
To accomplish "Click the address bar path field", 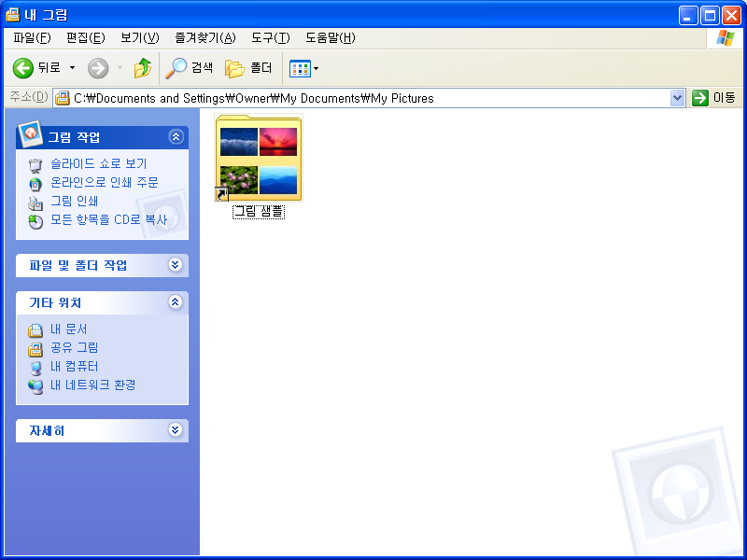I will click(369, 98).
